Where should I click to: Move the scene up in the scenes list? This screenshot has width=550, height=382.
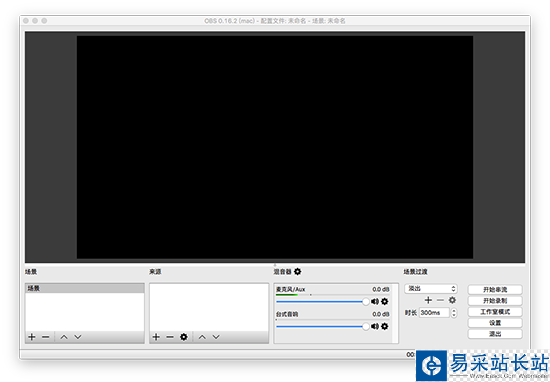tap(64, 337)
